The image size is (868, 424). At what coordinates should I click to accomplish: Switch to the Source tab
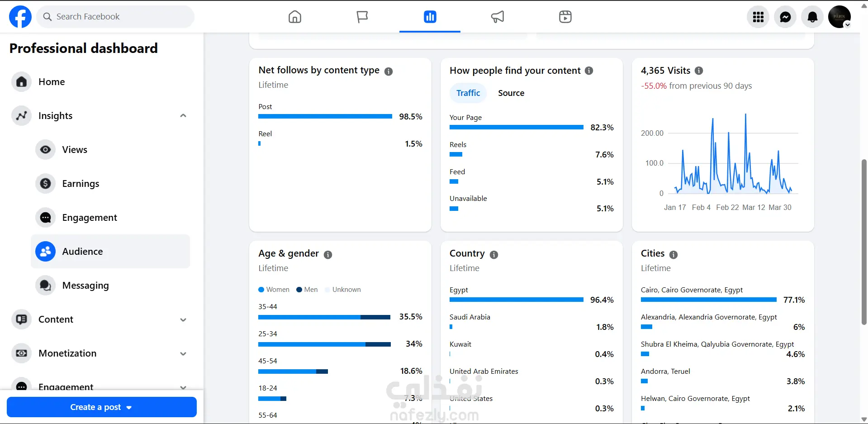511,93
